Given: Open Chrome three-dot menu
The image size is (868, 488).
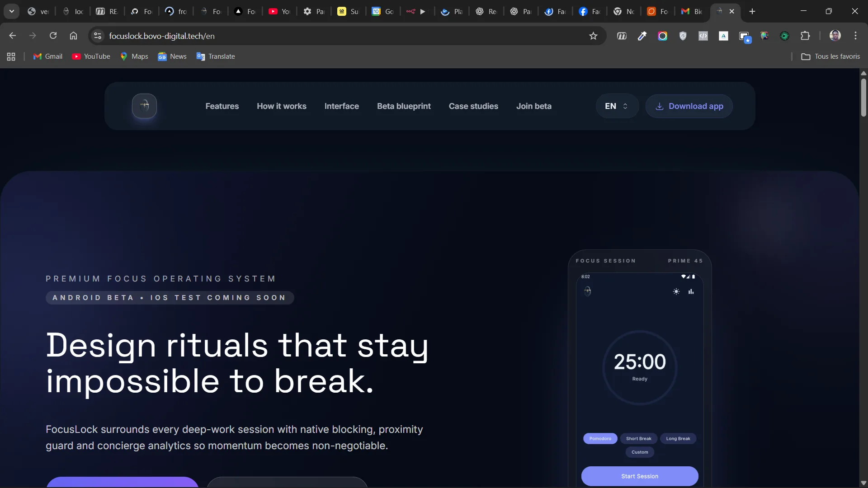Looking at the screenshot, I should 855,36.
